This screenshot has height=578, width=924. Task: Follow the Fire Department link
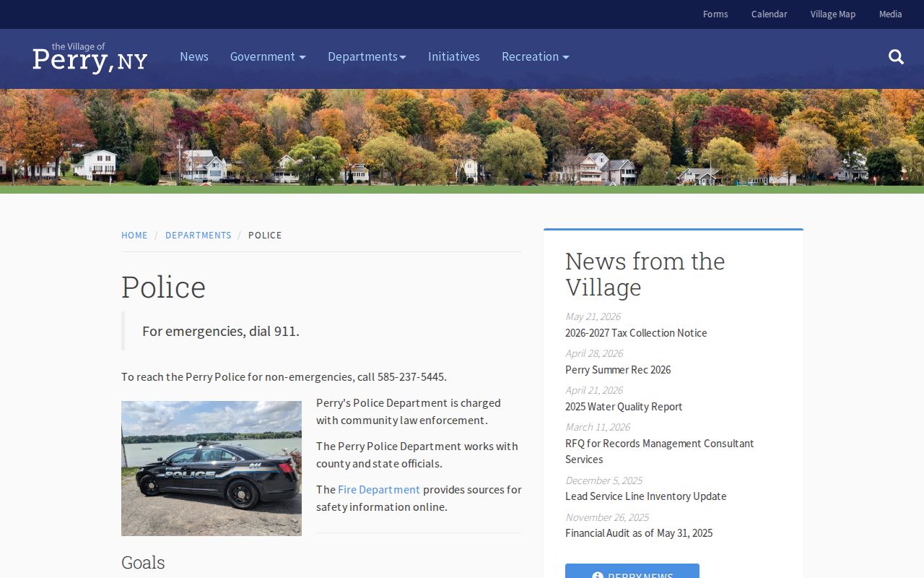[x=379, y=490]
